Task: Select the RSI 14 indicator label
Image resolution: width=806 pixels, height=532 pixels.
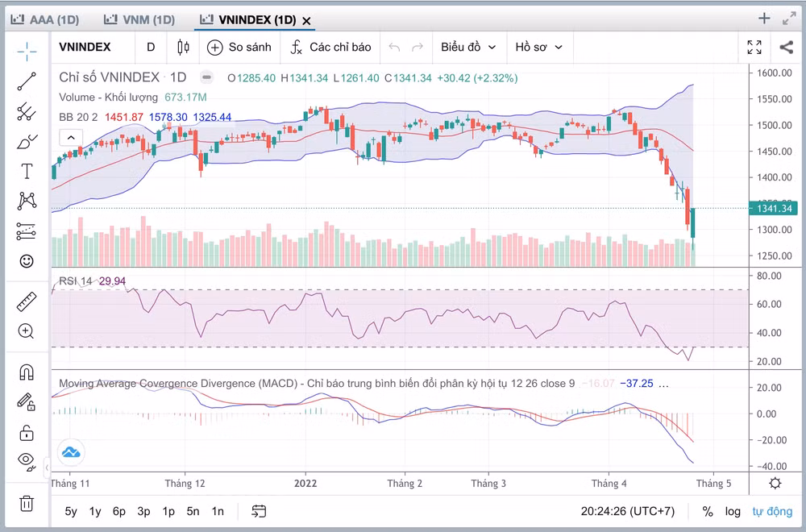Action: point(76,281)
